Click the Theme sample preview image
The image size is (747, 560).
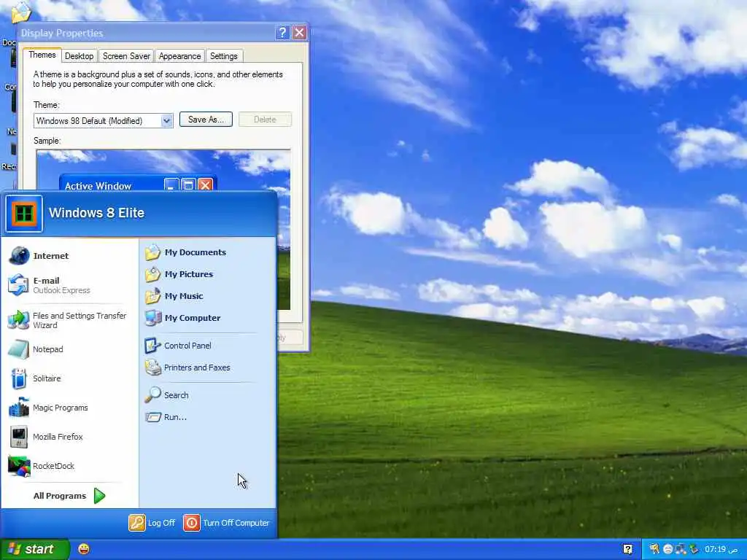tap(163, 230)
